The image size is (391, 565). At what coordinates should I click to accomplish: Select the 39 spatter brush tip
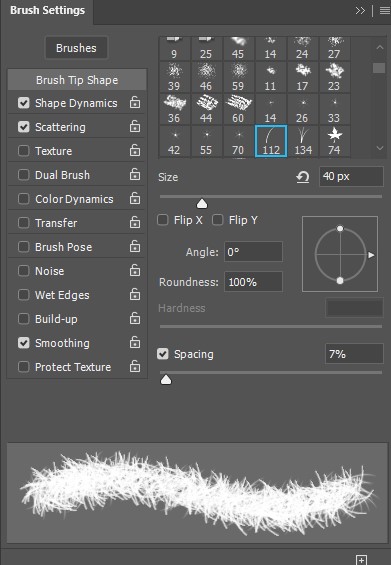(x=174, y=77)
